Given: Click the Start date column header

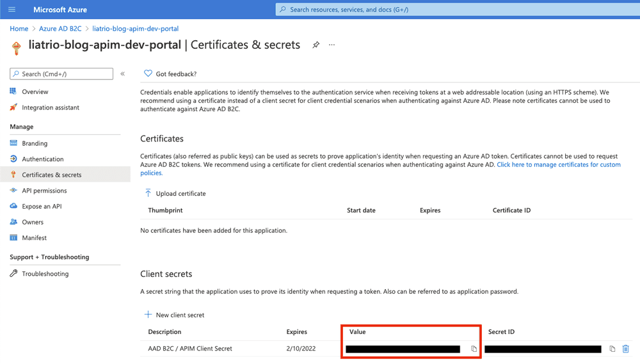Looking at the screenshot, I should [x=361, y=210].
